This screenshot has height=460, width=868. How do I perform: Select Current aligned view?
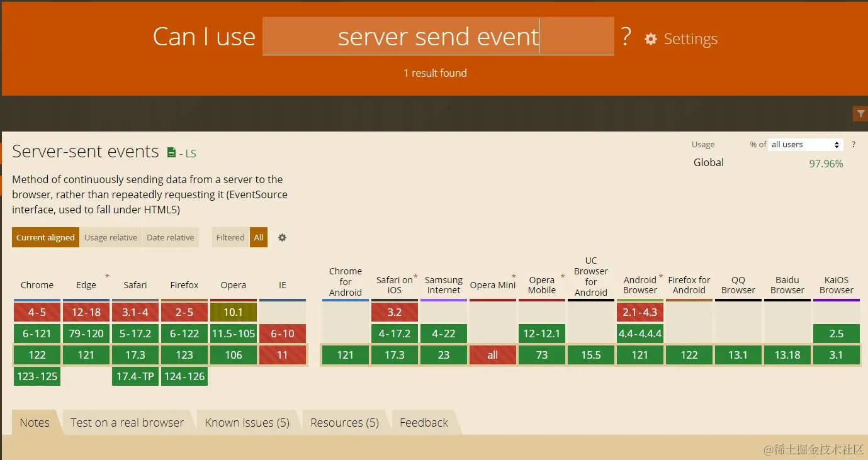point(45,237)
